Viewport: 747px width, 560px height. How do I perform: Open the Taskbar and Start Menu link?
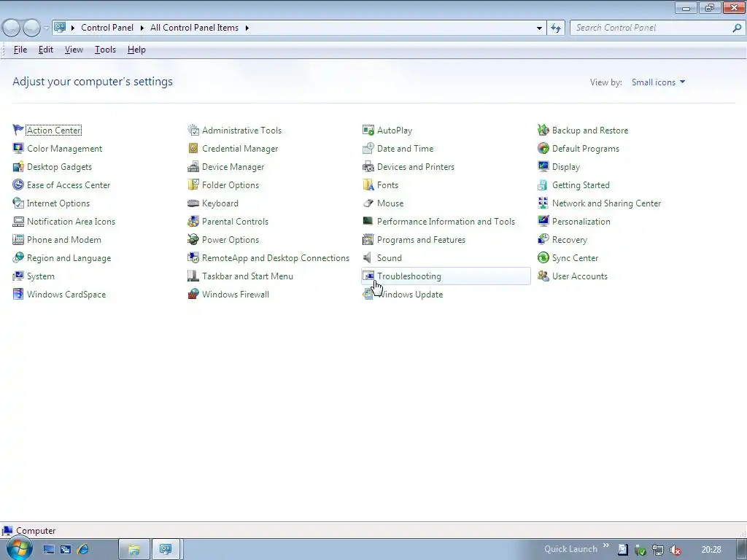pyautogui.click(x=247, y=276)
